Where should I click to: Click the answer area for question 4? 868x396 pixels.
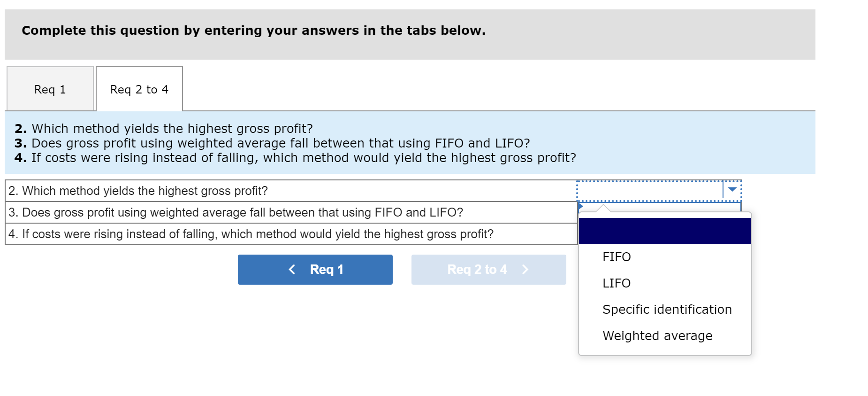coord(657,233)
